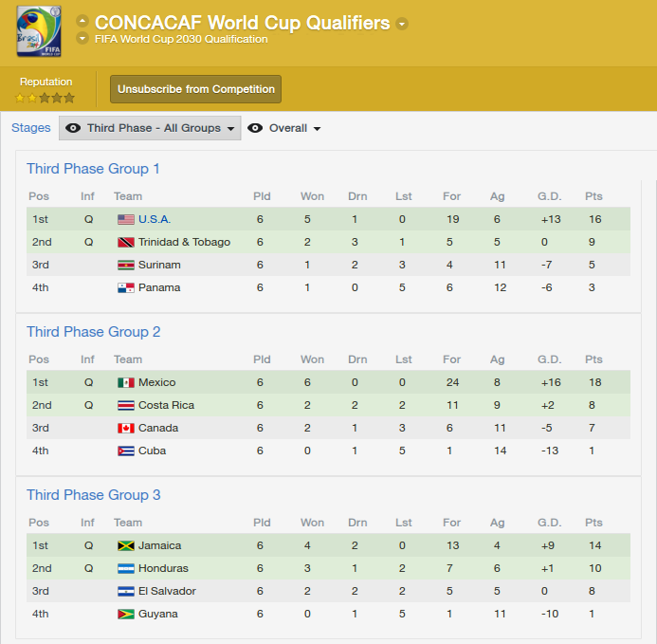
Task: Click the eye icon beside Overall
Action: pyautogui.click(x=255, y=128)
